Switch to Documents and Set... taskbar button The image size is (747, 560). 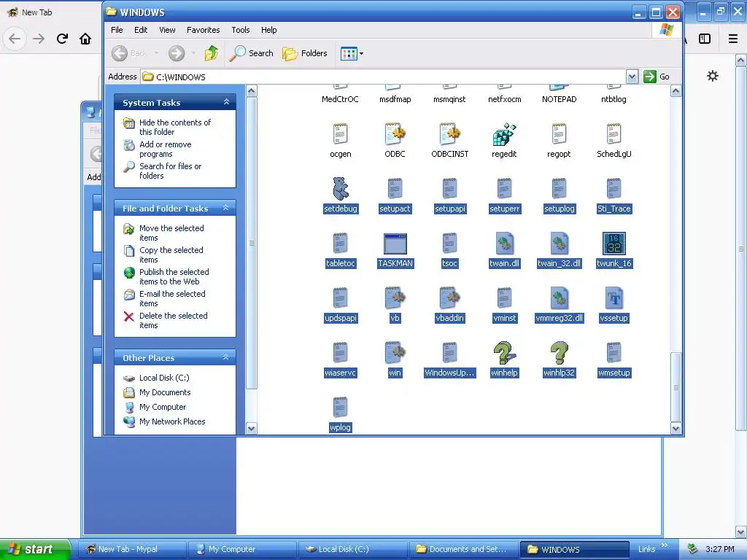pos(463,549)
